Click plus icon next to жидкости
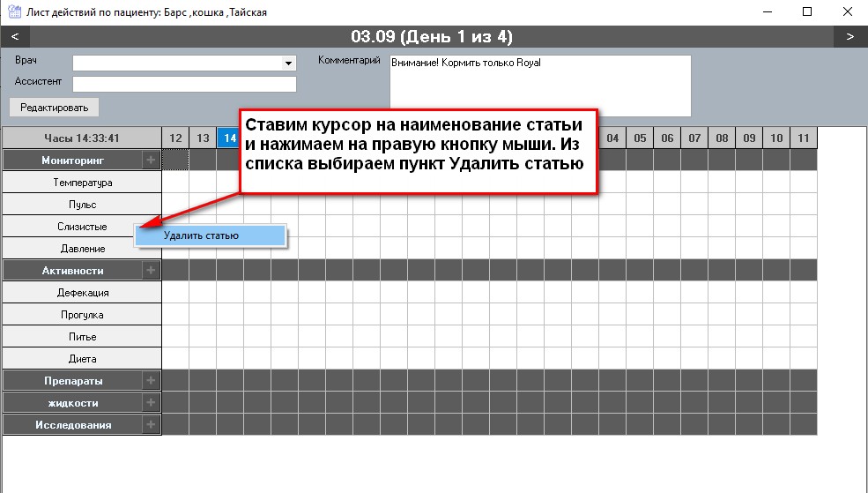The image size is (868, 493). pyautogui.click(x=151, y=403)
